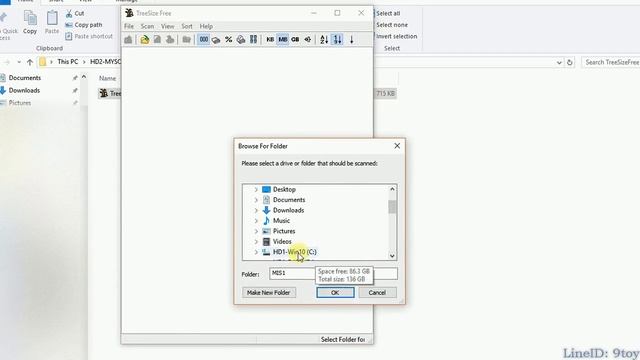
Task: Click the folder tree scroll up arrow
Action: [392, 189]
